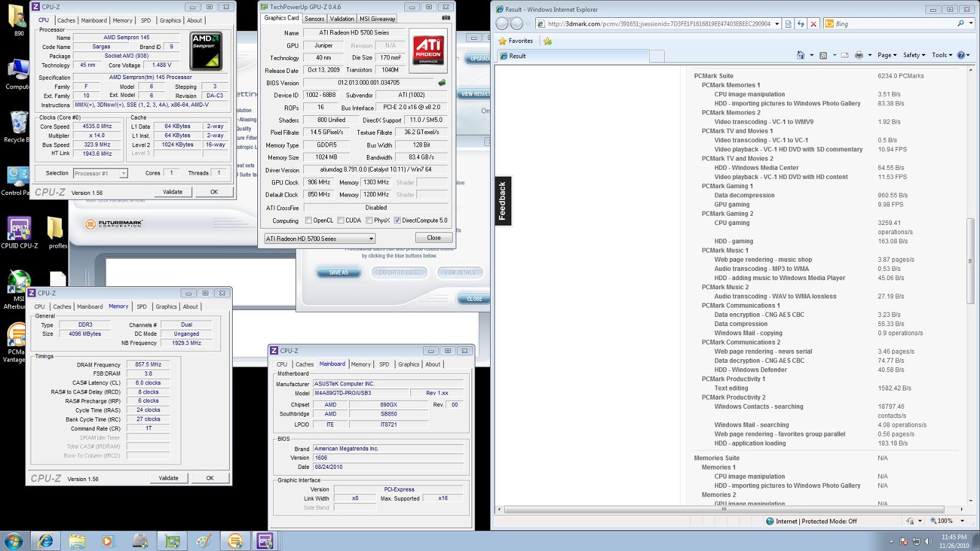
Task: Click the Validate button in top CPU-Z window
Action: point(173,192)
